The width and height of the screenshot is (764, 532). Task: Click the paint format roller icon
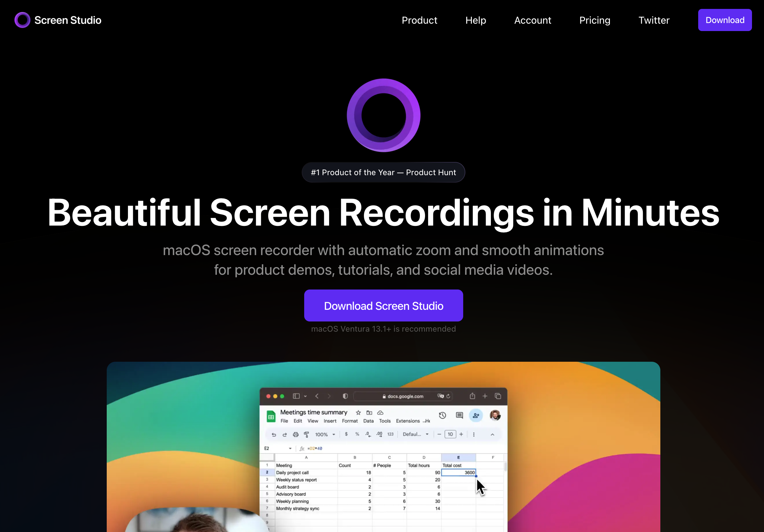pyautogui.click(x=306, y=435)
